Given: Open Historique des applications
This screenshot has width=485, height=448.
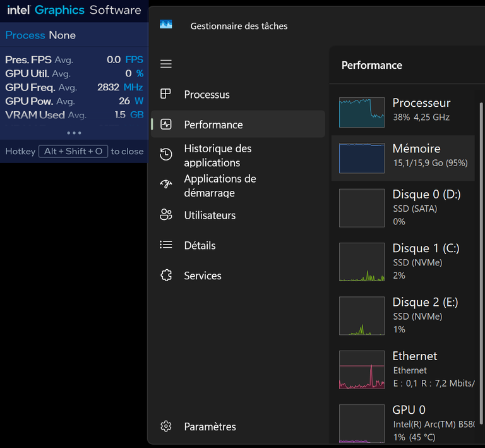Looking at the screenshot, I should pyautogui.click(x=238, y=155).
